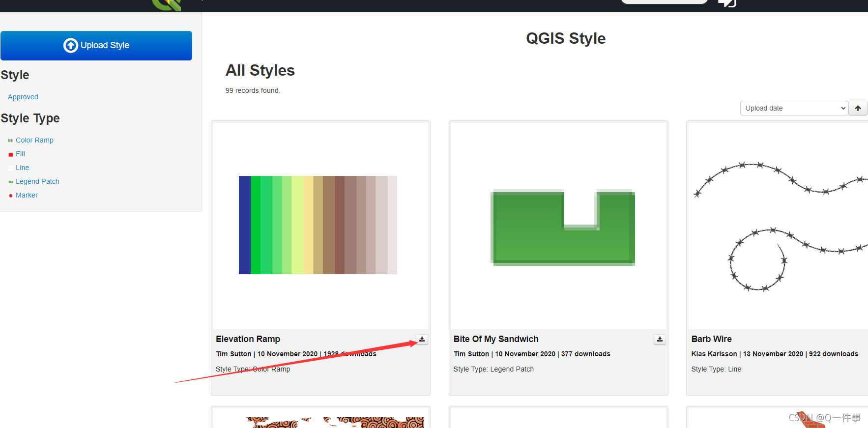Image resolution: width=868 pixels, height=428 pixels.
Task: Click the '99 records found.' text
Action: (x=253, y=90)
